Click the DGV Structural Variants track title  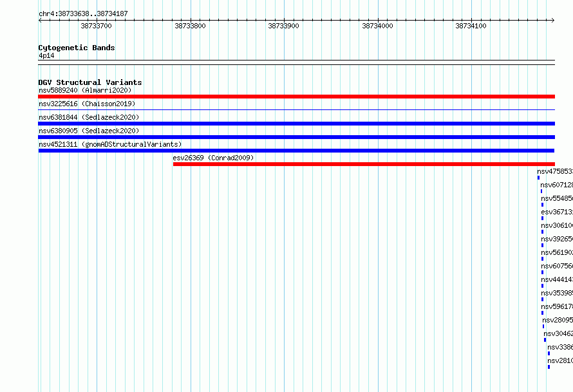click(x=90, y=82)
